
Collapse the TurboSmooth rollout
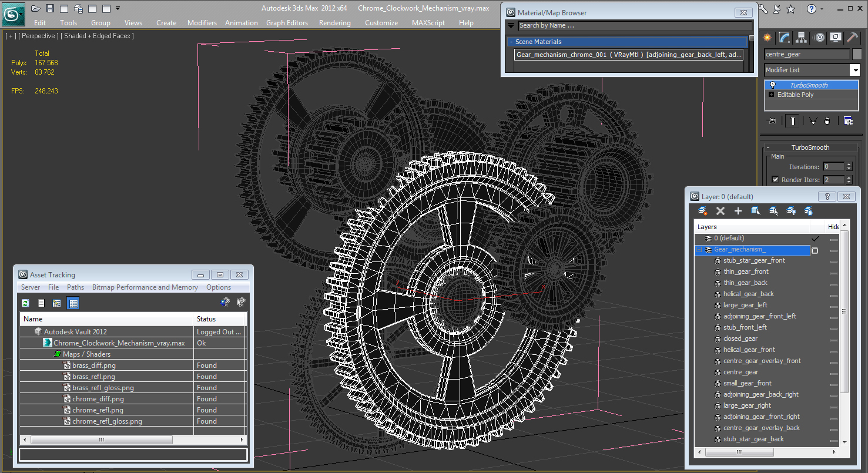click(810, 147)
